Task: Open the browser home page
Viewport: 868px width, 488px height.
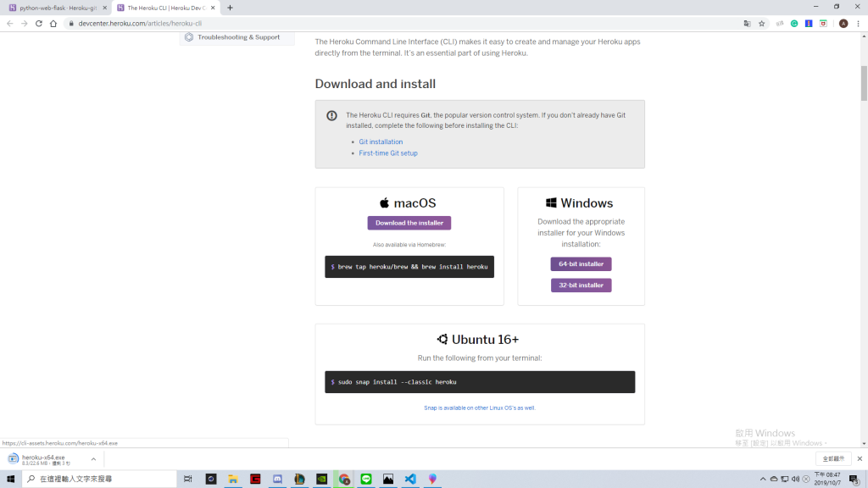Action: tap(53, 23)
